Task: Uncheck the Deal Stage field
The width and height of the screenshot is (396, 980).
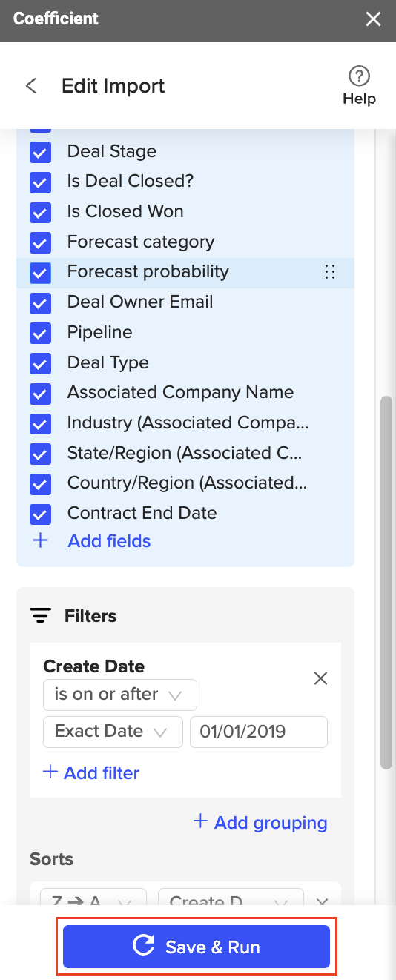Action: 40,152
